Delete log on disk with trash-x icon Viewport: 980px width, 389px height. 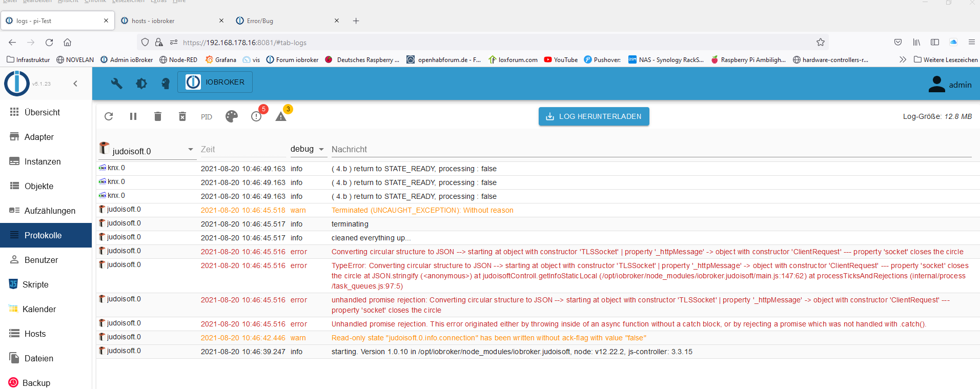182,116
